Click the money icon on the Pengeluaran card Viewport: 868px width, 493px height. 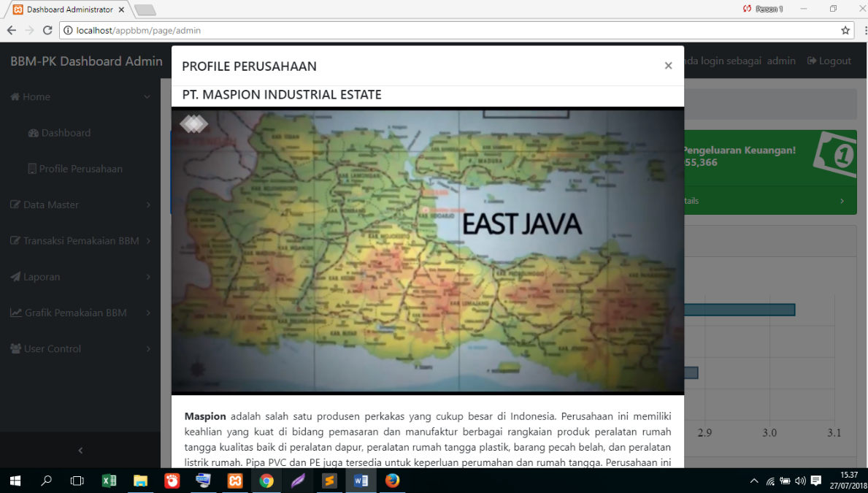(x=836, y=153)
